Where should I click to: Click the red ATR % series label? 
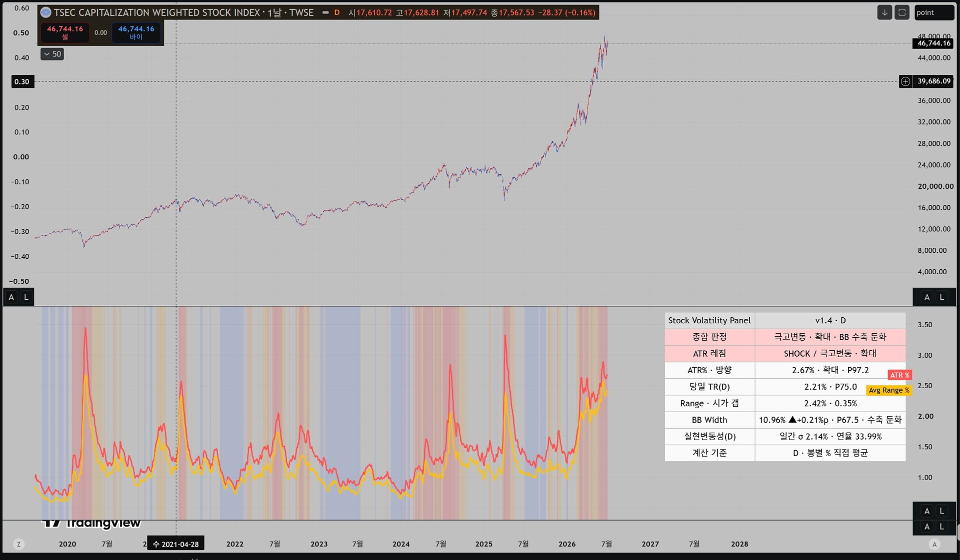pyautogui.click(x=899, y=375)
